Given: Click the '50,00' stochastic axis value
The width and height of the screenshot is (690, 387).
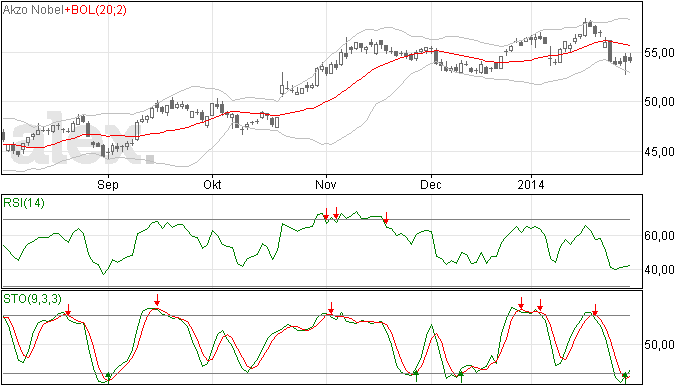Looking at the screenshot, I should pos(659,345).
